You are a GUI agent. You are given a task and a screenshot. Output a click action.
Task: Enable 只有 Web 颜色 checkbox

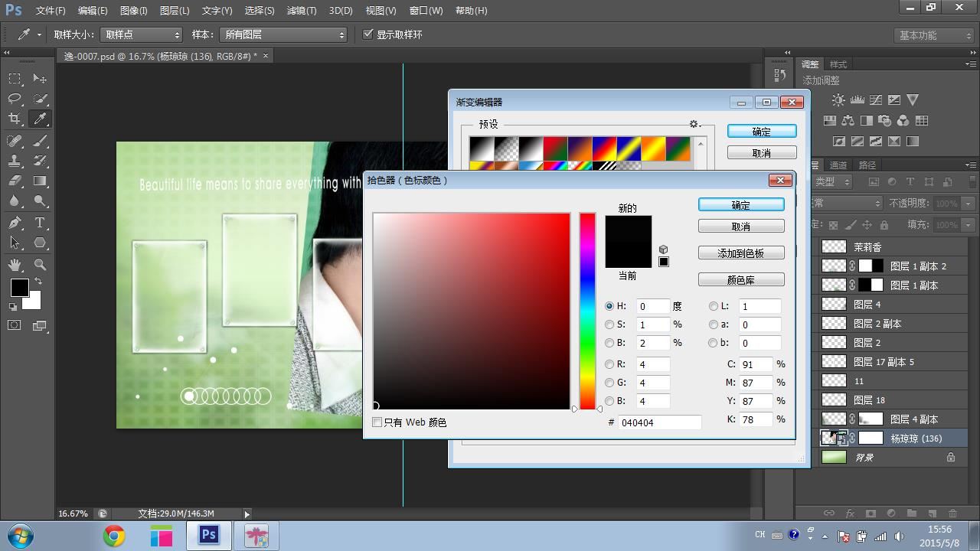point(377,422)
